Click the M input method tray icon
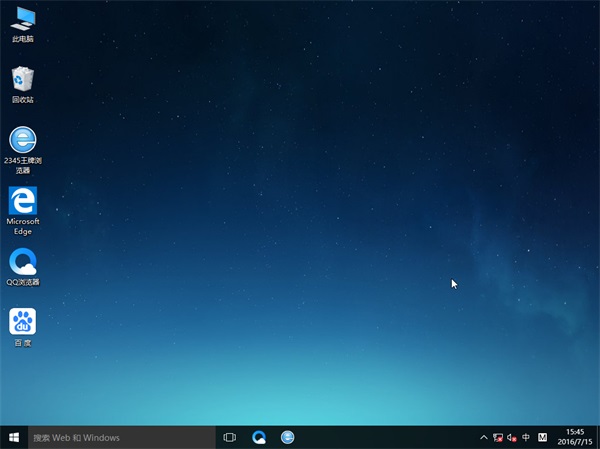 pyautogui.click(x=542, y=437)
